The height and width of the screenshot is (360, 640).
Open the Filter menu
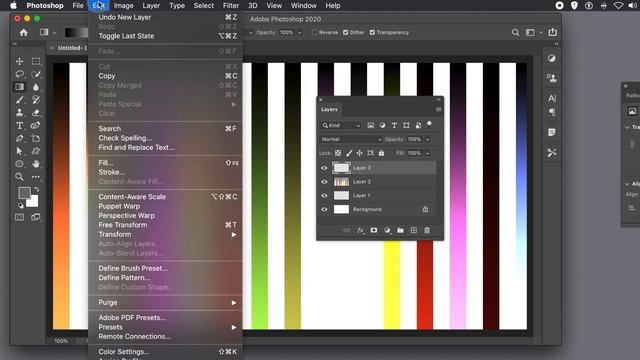pyautogui.click(x=231, y=6)
